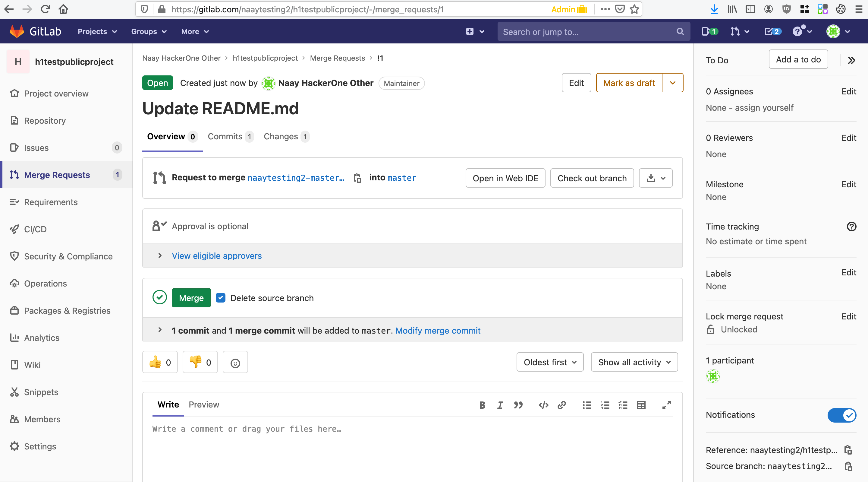868x482 pixels.
Task: Expand View eligible approvers section
Action: (217, 256)
